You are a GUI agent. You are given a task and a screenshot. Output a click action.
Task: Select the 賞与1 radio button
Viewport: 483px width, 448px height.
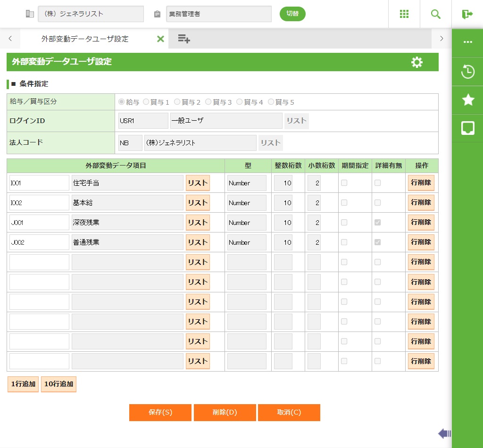pos(146,102)
